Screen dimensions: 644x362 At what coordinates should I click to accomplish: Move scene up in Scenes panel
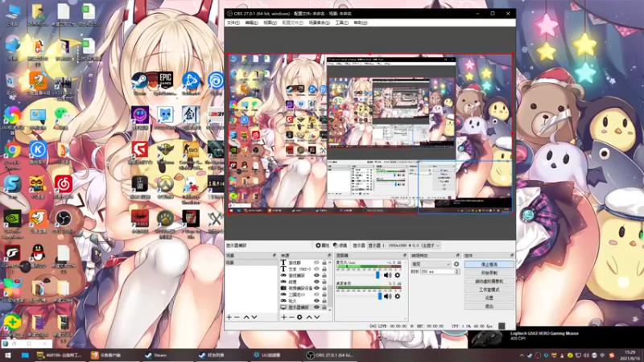[x=246, y=317]
